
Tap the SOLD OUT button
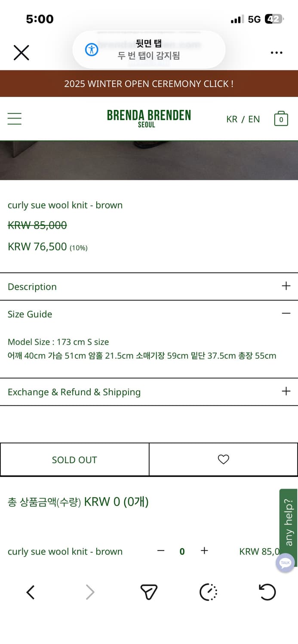click(74, 459)
